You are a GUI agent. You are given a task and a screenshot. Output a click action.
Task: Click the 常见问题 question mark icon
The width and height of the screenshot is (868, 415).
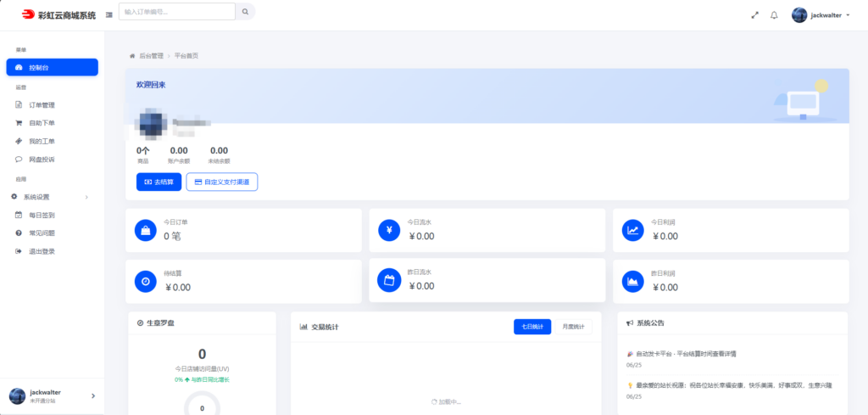(19, 233)
